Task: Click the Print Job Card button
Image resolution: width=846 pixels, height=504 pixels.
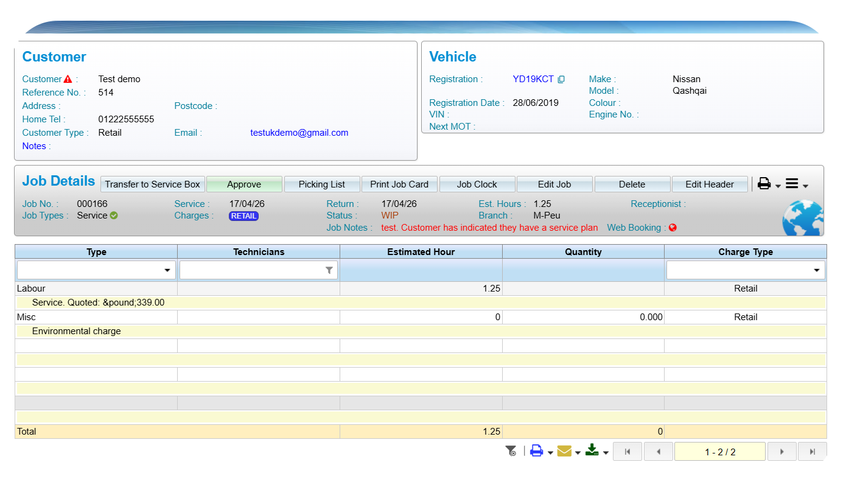Action: 399,184
